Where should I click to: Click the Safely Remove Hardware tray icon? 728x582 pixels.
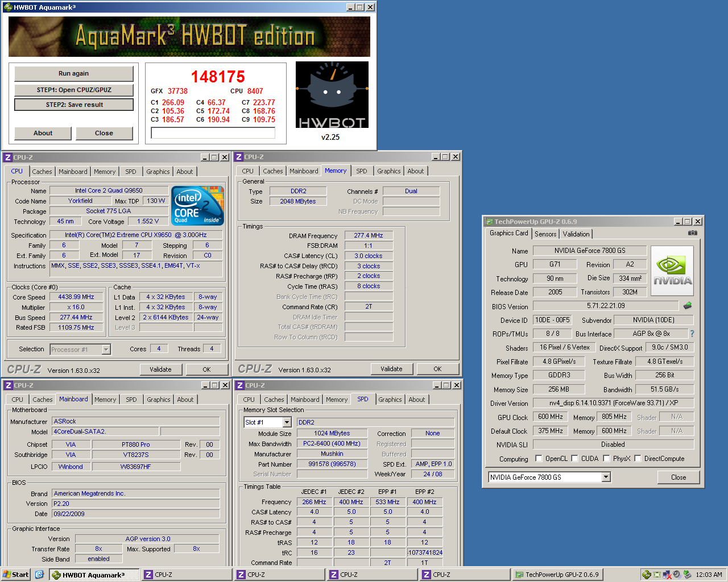click(x=687, y=575)
